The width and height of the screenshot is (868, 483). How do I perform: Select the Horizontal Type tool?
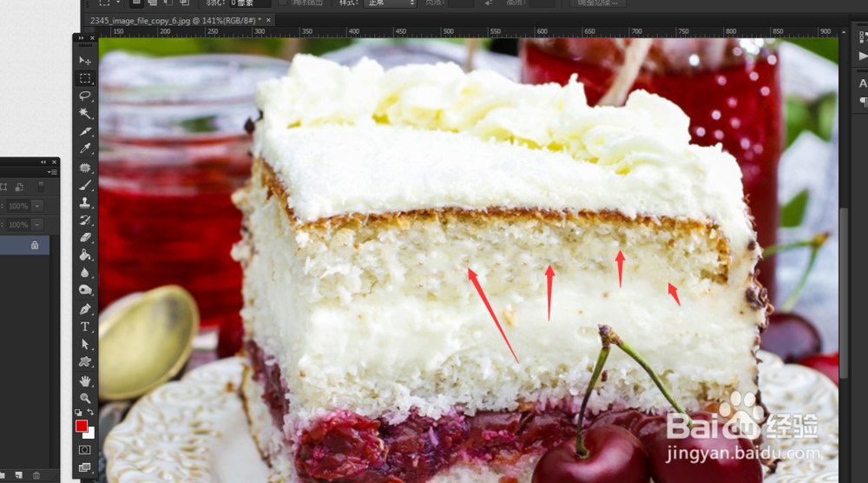click(85, 327)
